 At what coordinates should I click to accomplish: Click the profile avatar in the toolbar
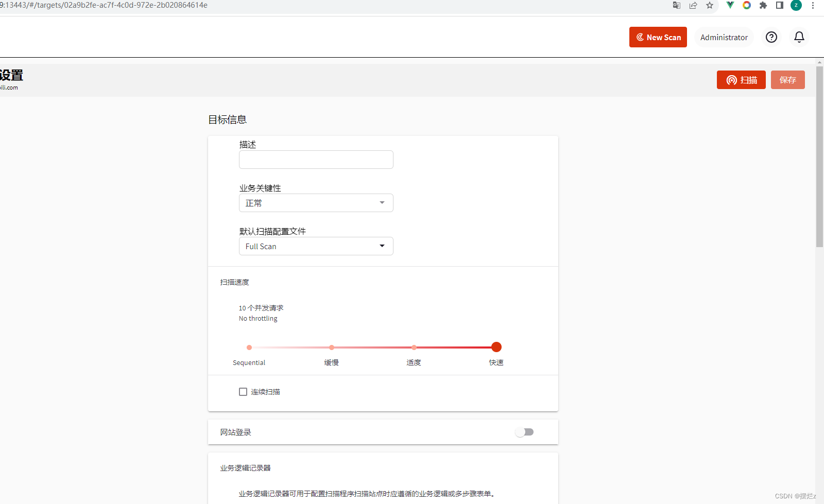[x=796, y=6]
